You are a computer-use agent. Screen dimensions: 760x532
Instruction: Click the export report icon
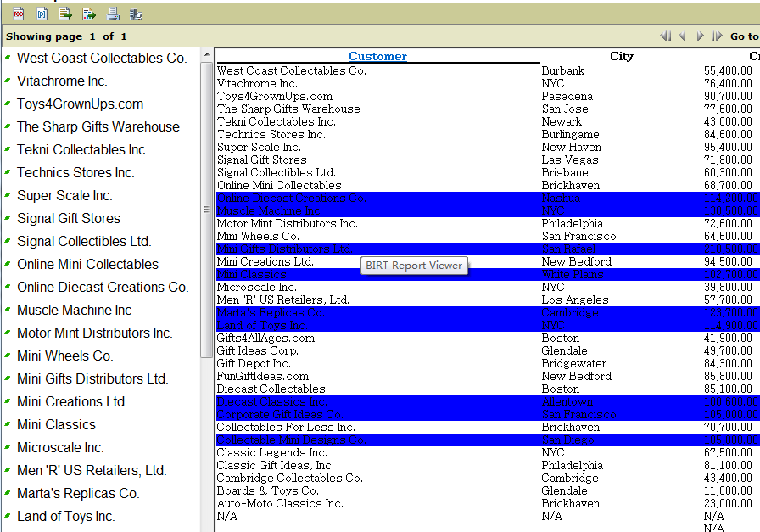click(x=89, y=14)
